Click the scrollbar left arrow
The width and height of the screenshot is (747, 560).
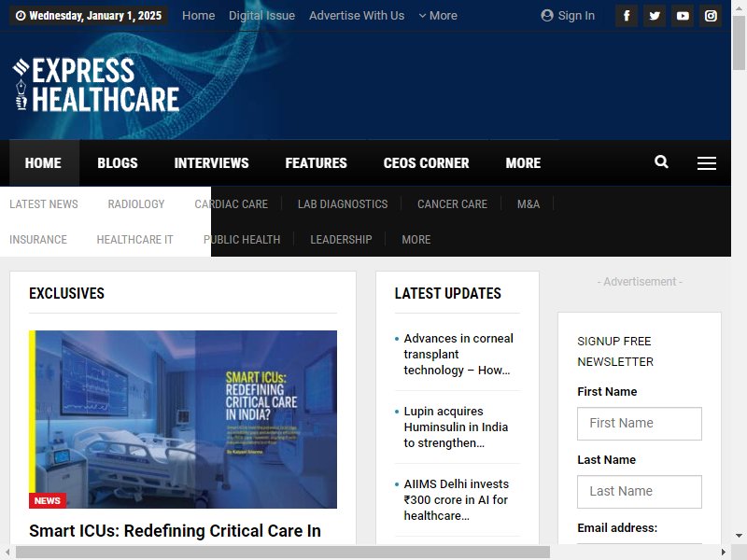(7, 553)
